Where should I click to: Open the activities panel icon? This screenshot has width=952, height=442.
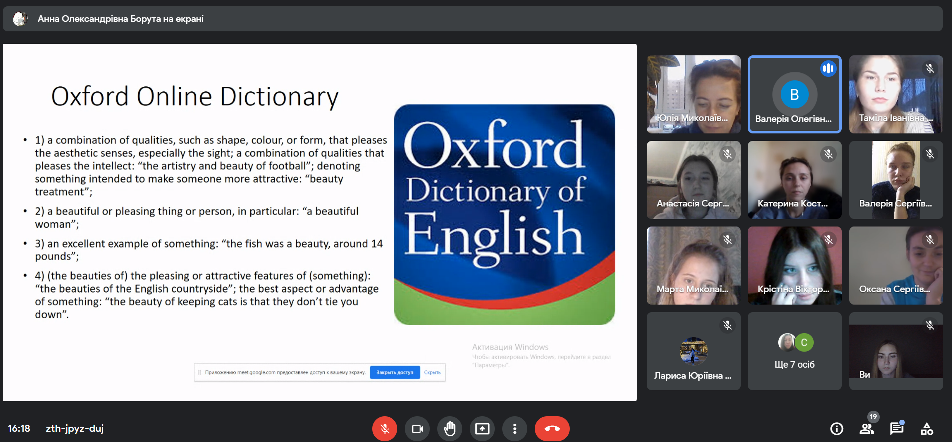[927, 428]
